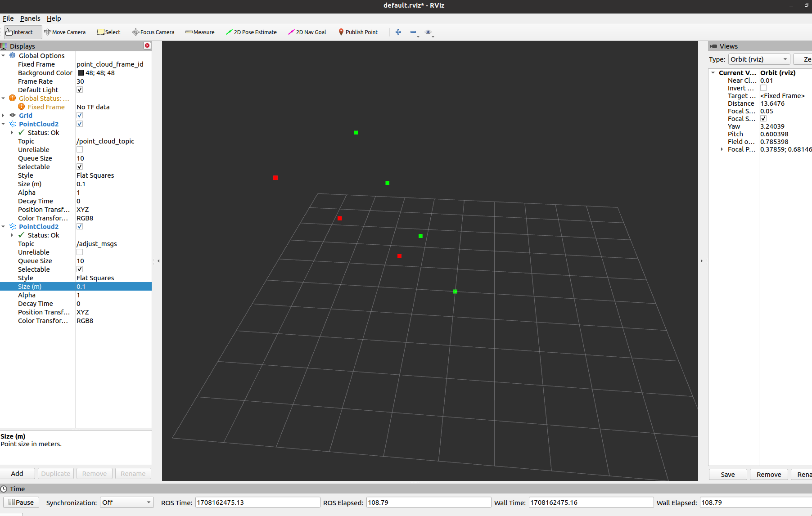Toggle the Focal Shape Fixed Size checkbox
Screen dimensions: 812x516
coord(763,119)
